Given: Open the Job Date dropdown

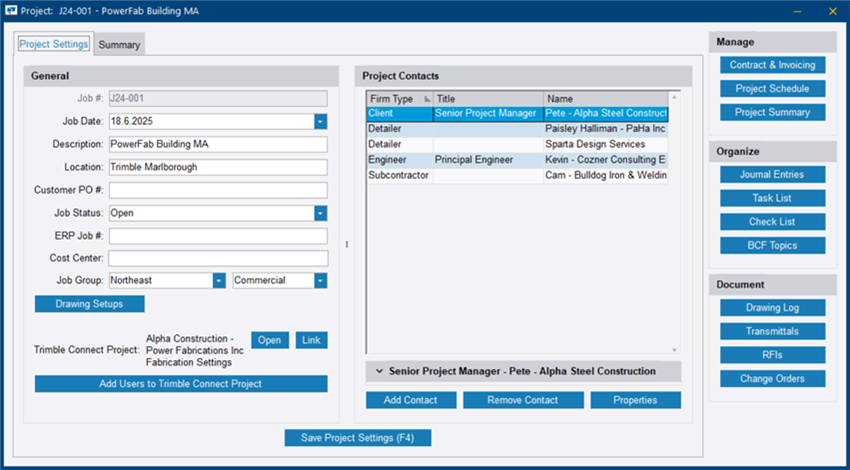Looking at the screenshot, I should coord(320,121).
